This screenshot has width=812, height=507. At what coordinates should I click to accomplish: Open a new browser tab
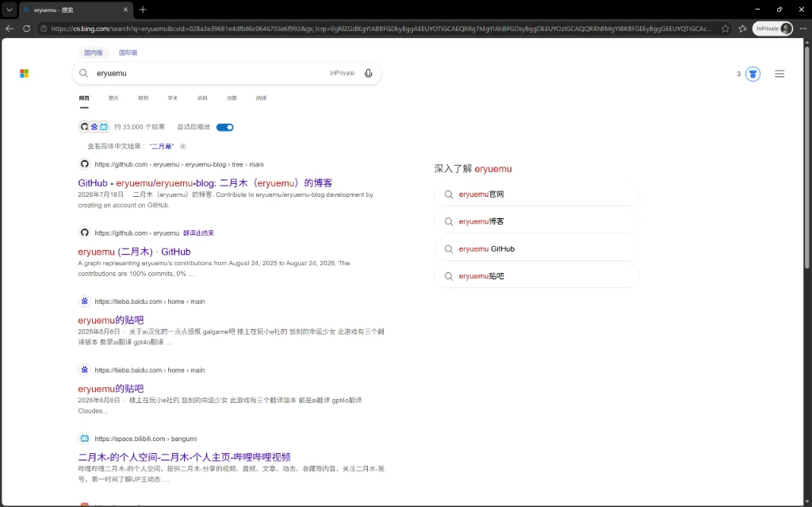(143, 10)
